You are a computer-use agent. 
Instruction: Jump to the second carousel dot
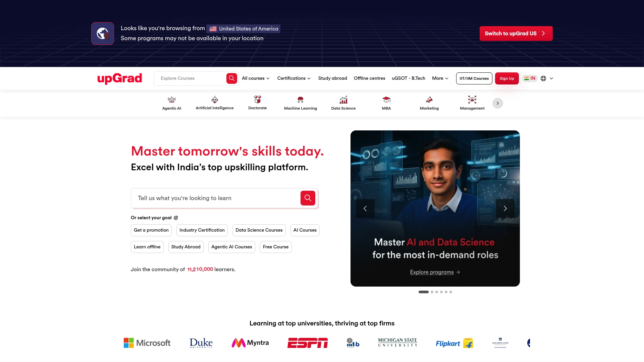click(432, 292)
